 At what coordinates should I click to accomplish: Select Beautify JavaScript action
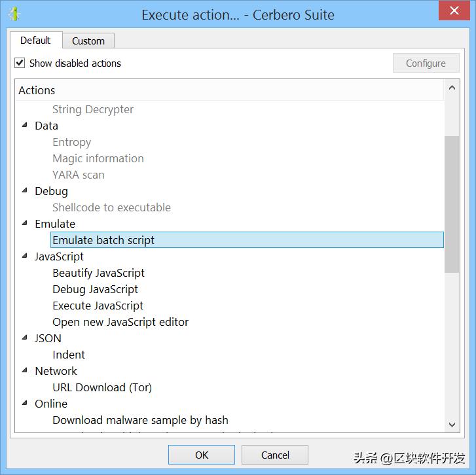point(98,273)
